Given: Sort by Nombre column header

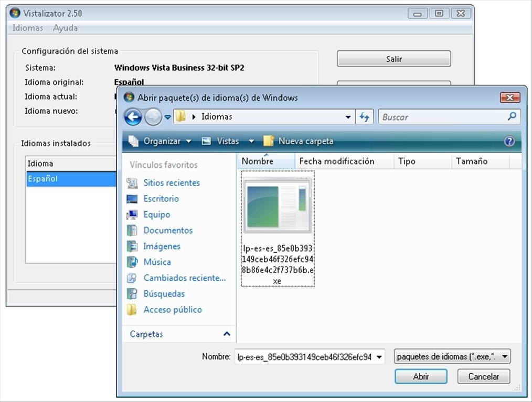Looking at the screenshot, I should [266, 161].
